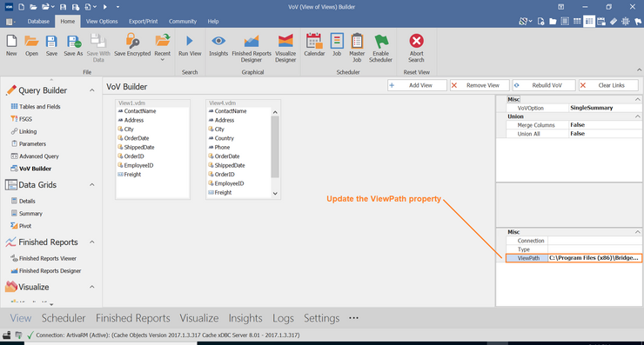This screenshot has height=345, width=644.
Task: Switch to Scheduler bottom navigation tab
Action: tap(64, 318)
